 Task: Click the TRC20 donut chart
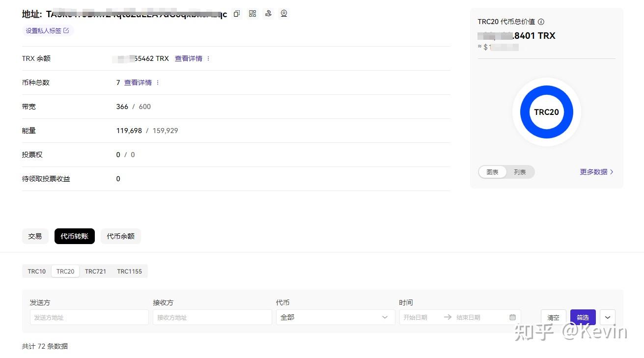(546, 111)
